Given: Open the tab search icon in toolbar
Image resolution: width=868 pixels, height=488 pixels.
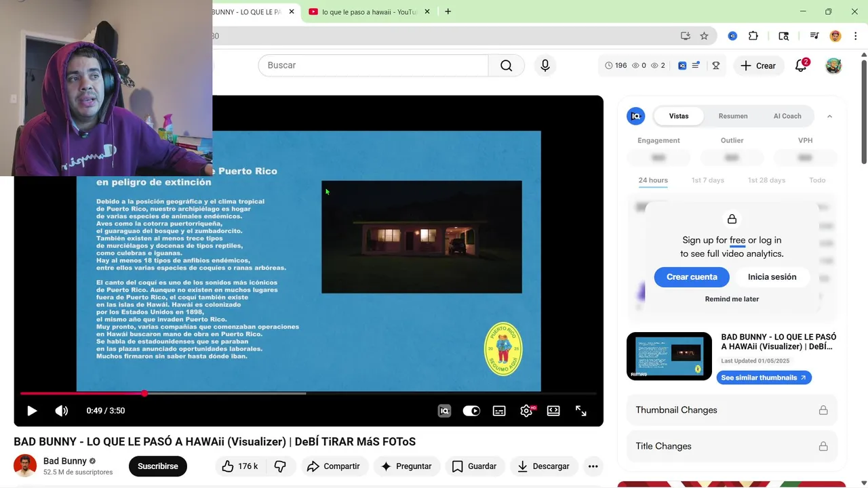Looking at the screenshot, I should coord(784,36).
